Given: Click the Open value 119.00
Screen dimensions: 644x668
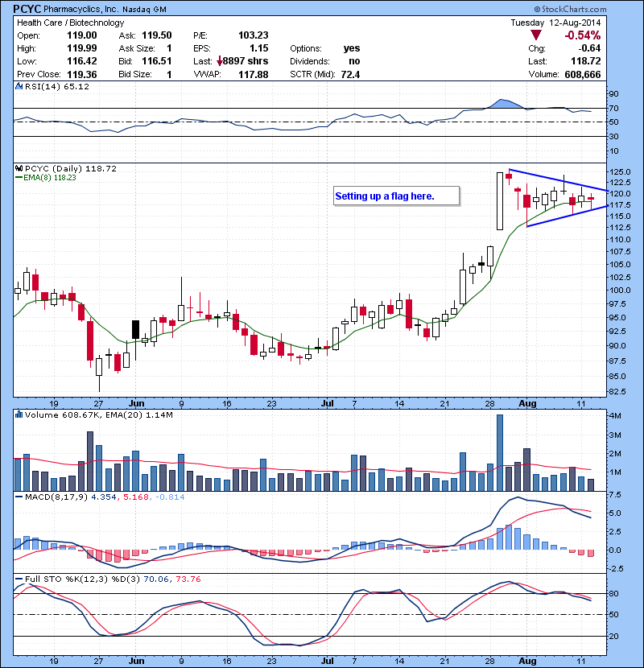Looking at the screenshot, I should (82, 35).
